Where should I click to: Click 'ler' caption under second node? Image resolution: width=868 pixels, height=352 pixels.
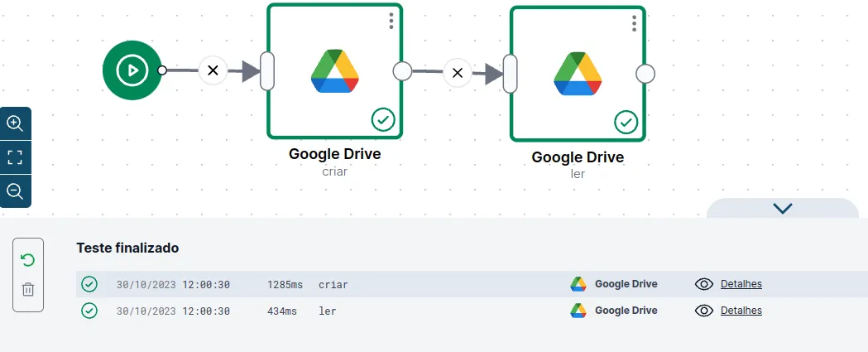pos(578,174)
